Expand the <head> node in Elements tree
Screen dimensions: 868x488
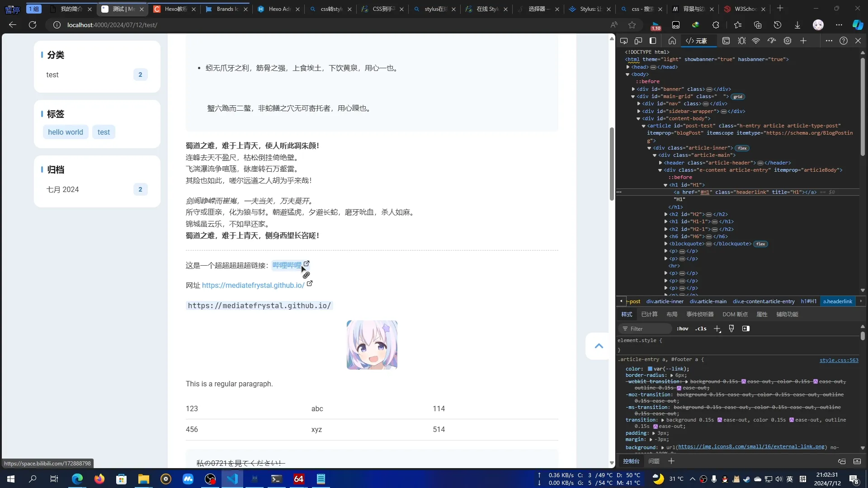(628, 67)
